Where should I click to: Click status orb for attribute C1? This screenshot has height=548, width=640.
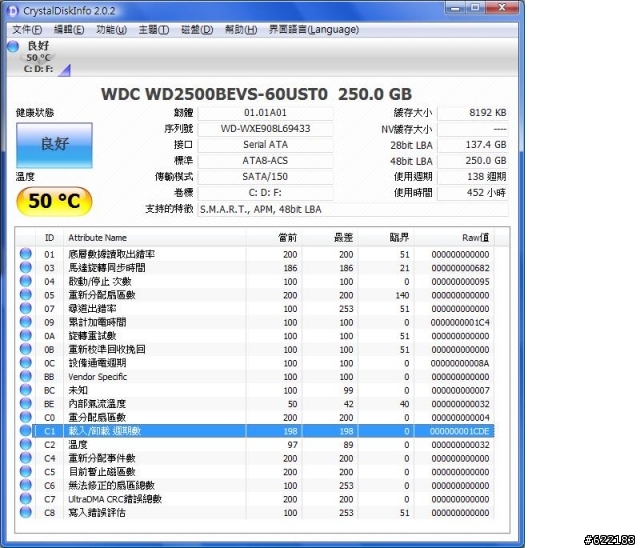pyautogui.click(x=25, y=430)
